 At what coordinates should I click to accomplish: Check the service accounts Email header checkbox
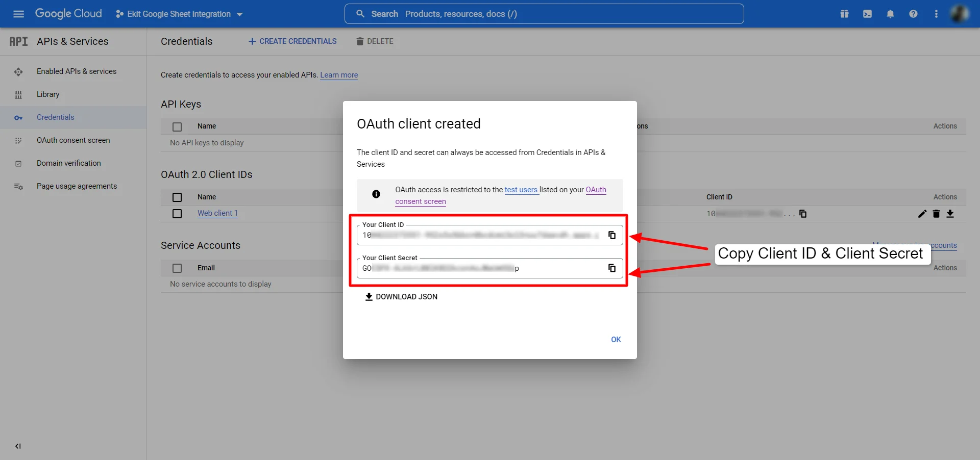pyautogui.click(x=177, y=268)
